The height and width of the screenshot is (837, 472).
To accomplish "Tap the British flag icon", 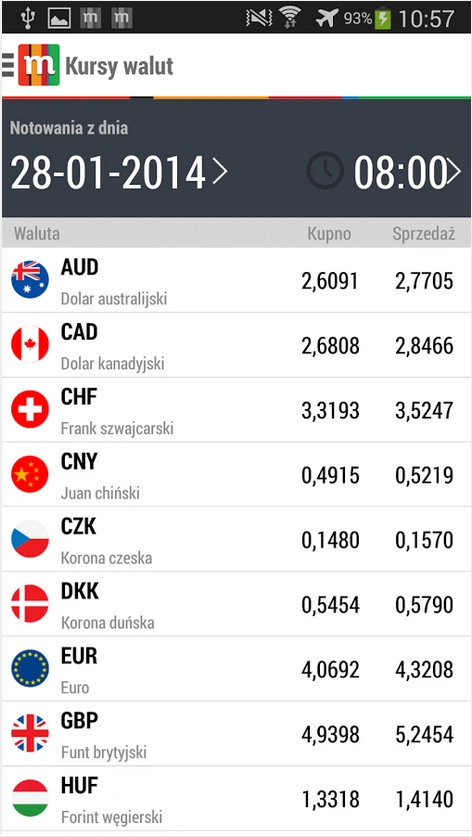I will (x=30, y=733).
